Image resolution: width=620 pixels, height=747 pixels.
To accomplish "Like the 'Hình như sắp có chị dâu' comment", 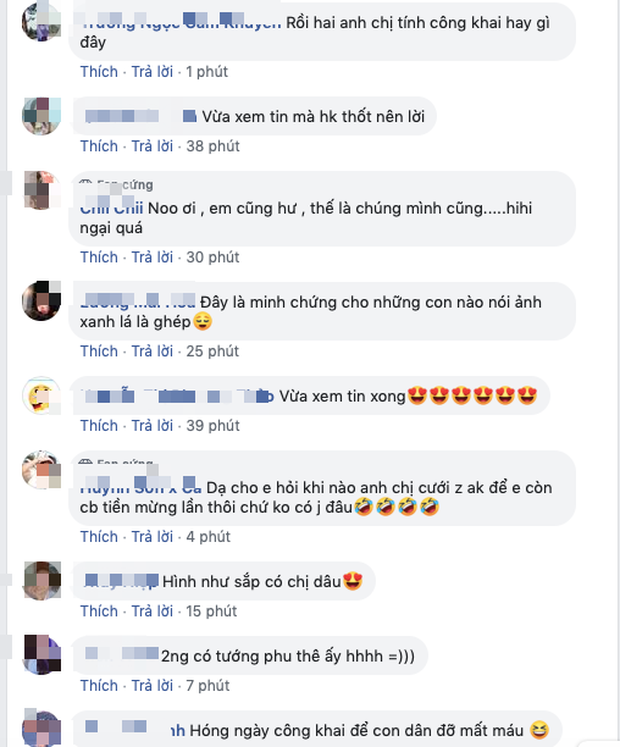I will click(99, 611).
